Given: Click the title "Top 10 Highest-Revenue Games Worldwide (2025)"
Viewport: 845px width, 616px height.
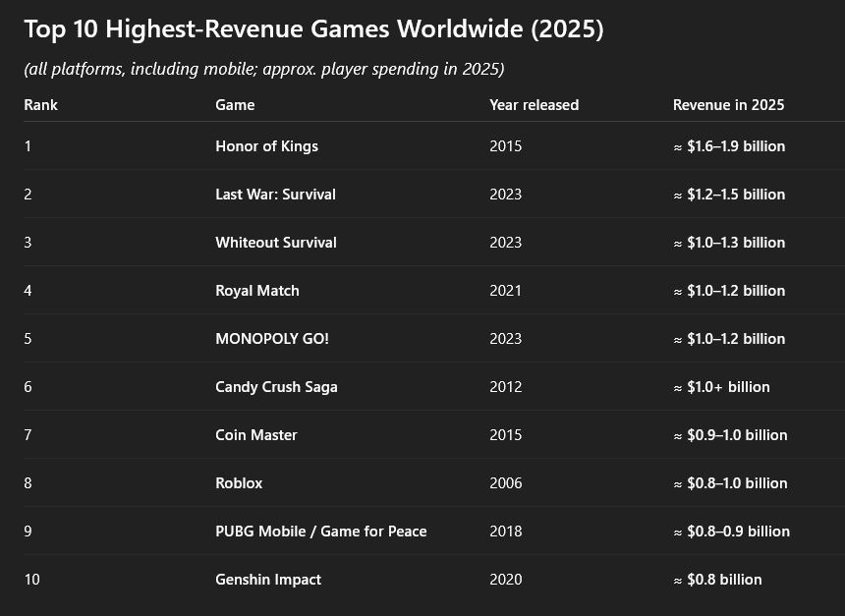Looking at the screenshot, I should click(313, 29).
